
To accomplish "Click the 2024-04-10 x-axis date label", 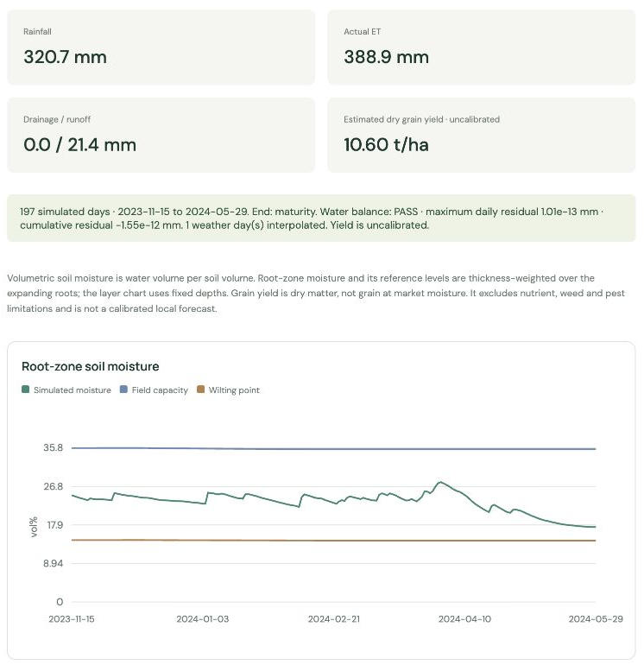I will pyautogui.click(x=464, y=618).
